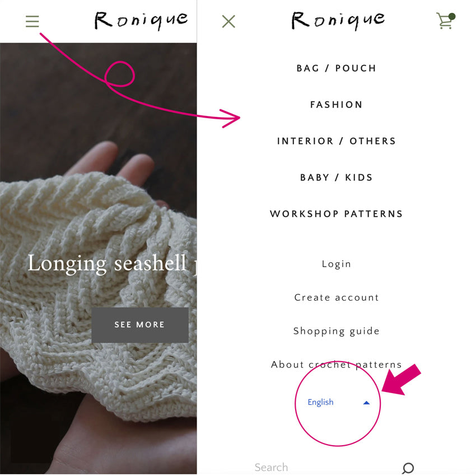Open the Shopping guide link

click(337, 331)
